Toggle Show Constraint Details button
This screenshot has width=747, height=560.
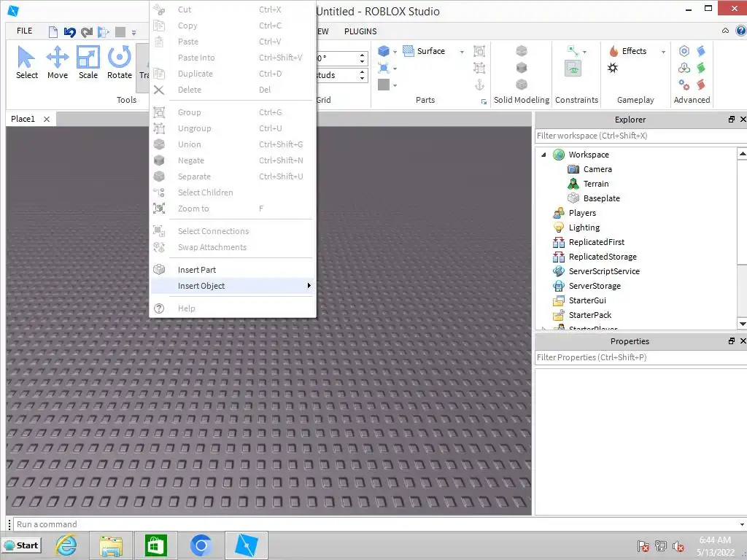click(573, 68)
